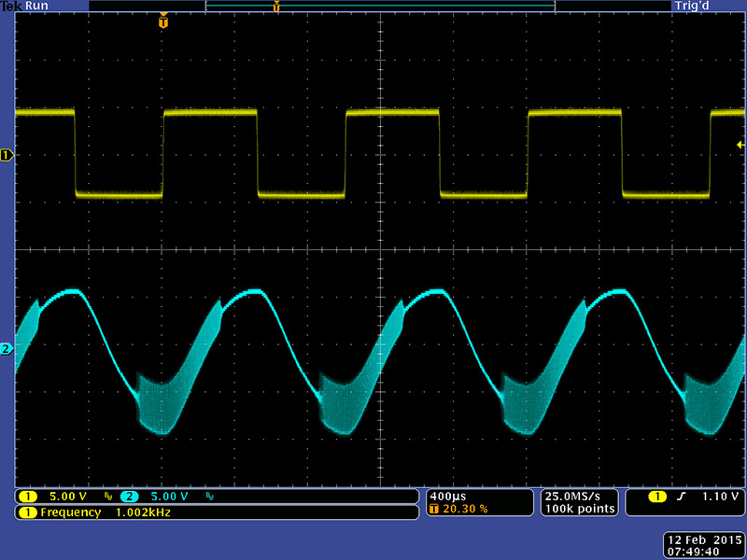Click the channel 2 ground reference marker

tap(7, 349)
